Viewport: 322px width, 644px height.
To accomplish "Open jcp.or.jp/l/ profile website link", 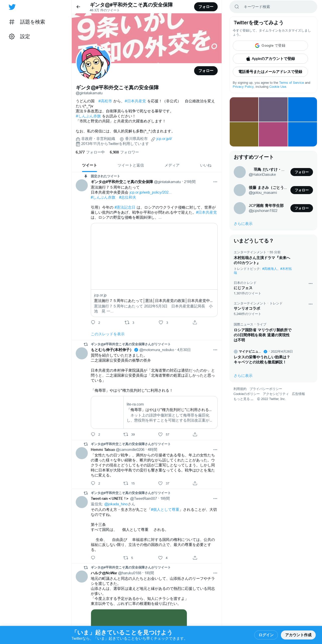I will pyautogui.click(x=164, y=139).
